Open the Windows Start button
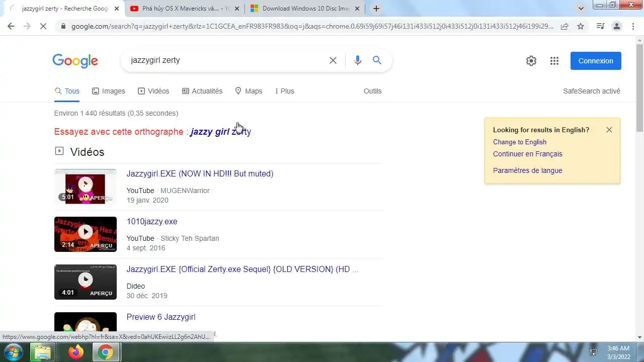The image size is (644, 362). coord(13,352)
